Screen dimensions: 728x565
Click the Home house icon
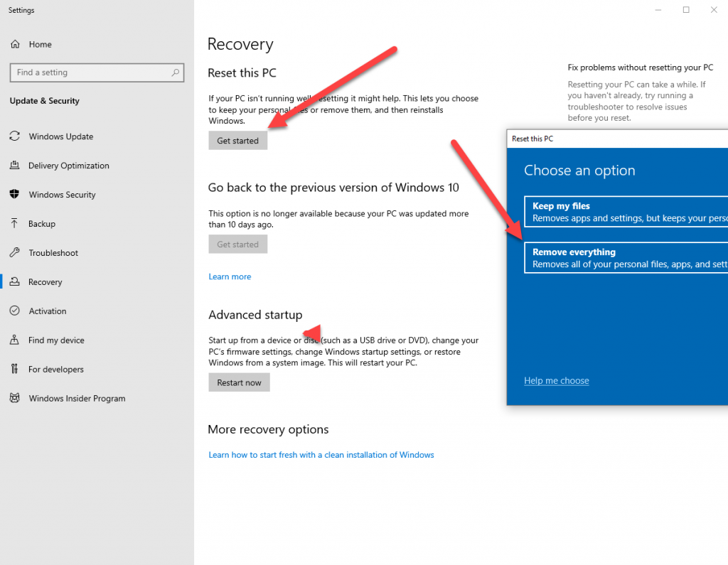point(15,44)
